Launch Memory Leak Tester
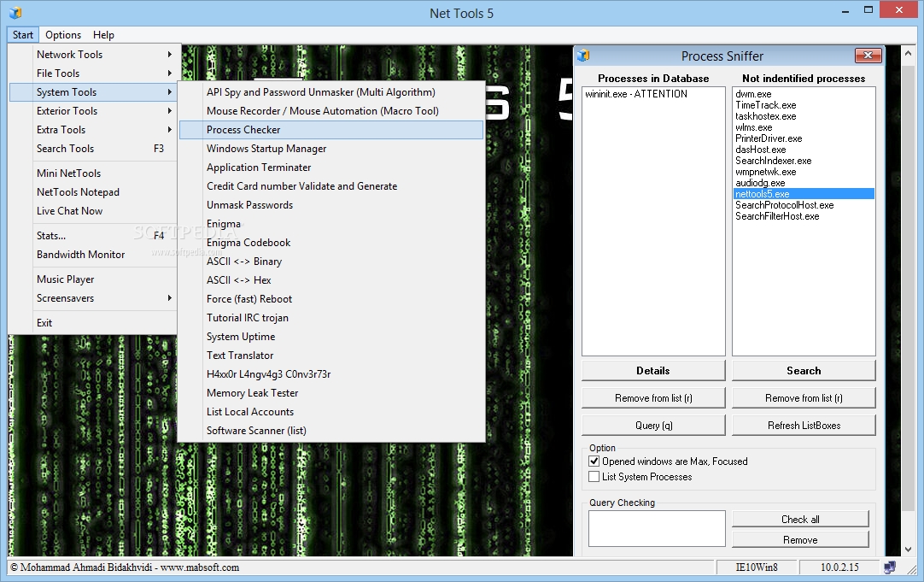The width and height of the screenshot is (924, 582). pyautogui.click(x=331, y=393)
